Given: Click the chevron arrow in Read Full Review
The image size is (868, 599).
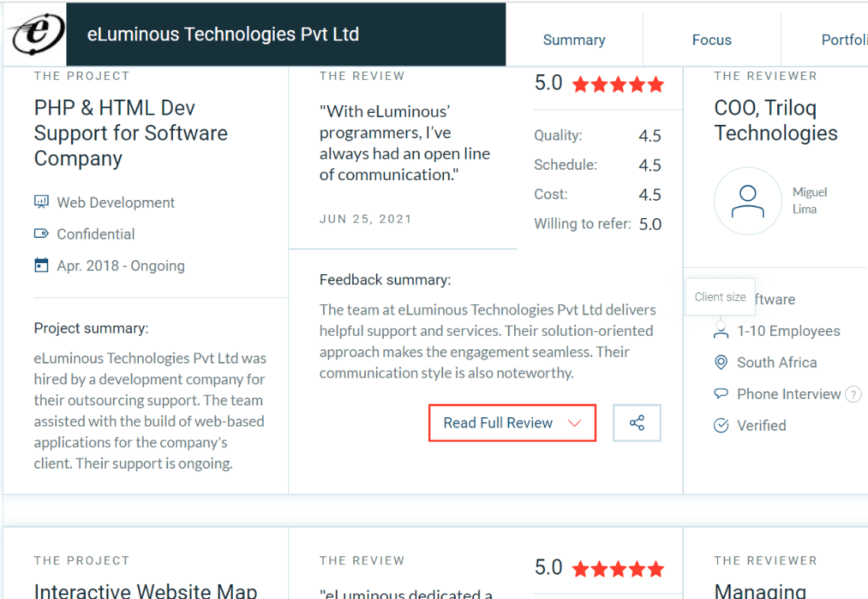Looking at the screenshot, I should (x=574, y=424).
